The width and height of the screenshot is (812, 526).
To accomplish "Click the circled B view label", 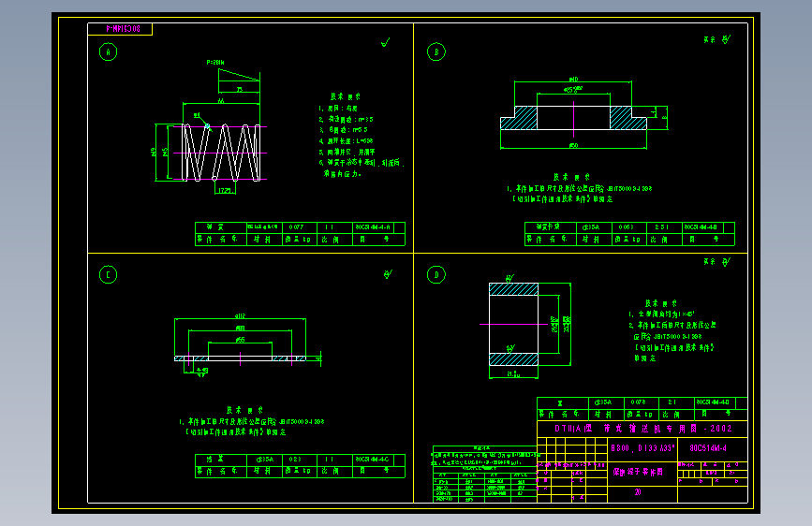I will 436,51.
